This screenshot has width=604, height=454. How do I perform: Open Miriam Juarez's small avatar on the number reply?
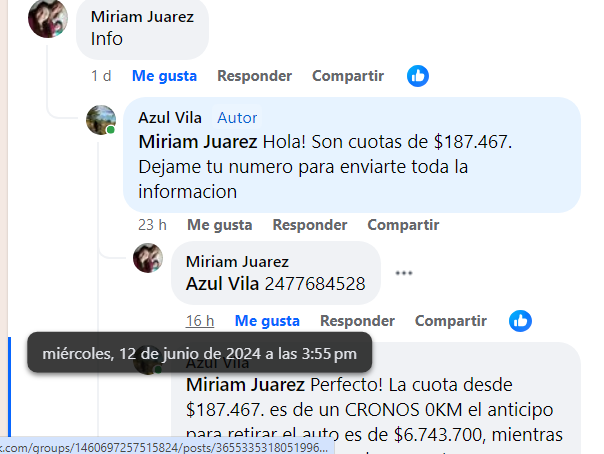(148, 258)
